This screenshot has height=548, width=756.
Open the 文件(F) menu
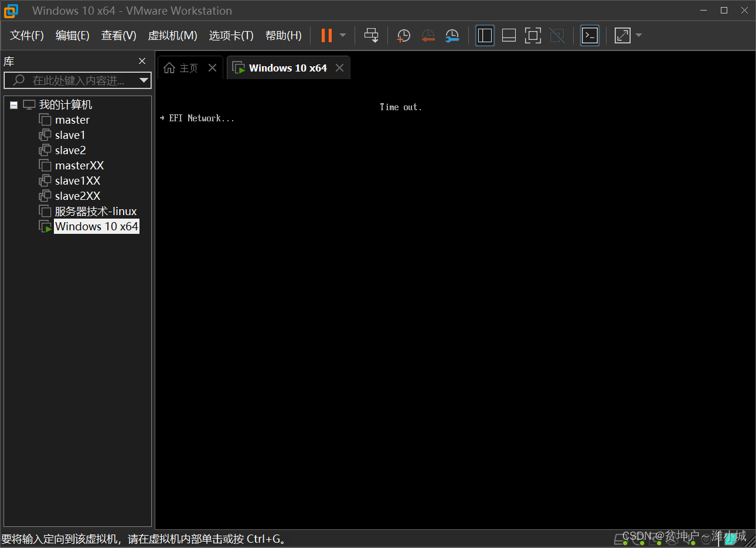pos(27,36)
